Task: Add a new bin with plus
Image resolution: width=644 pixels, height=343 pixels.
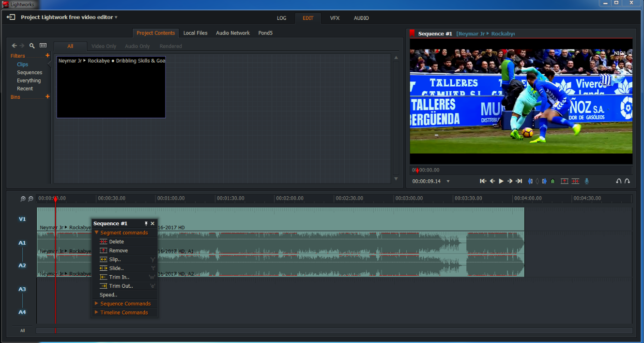Action: pyautogui.click(x=47, y=97)
